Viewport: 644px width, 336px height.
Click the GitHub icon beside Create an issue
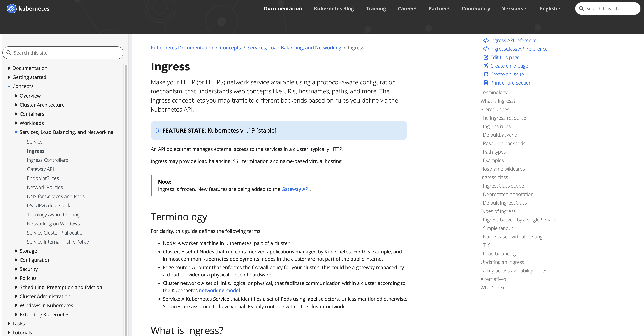pyautogui.click(x=486, y=74)
